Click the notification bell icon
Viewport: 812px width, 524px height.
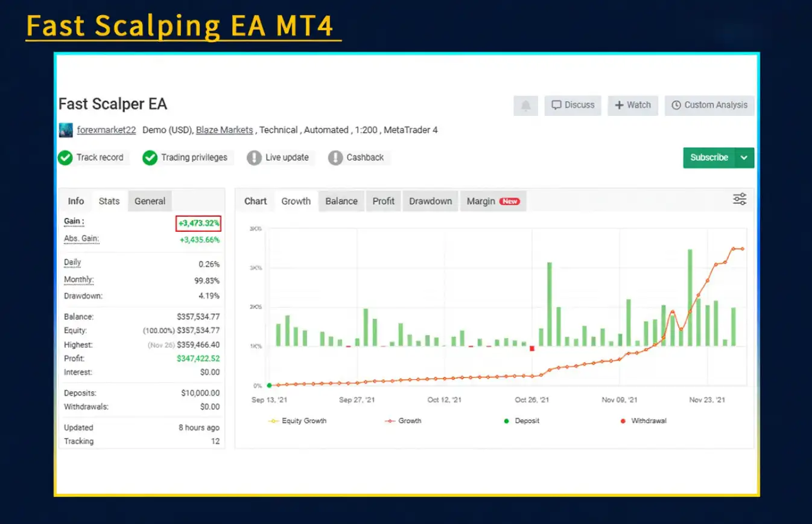[x=525, y=105]
